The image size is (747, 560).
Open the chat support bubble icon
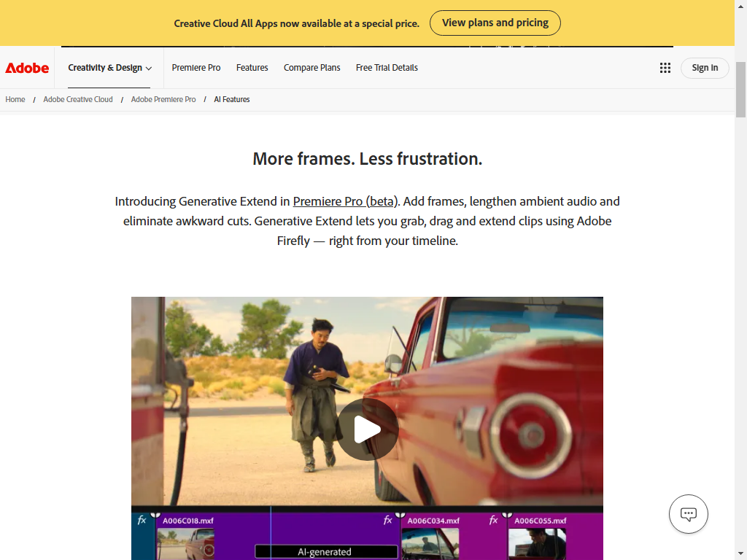point(689,514)
